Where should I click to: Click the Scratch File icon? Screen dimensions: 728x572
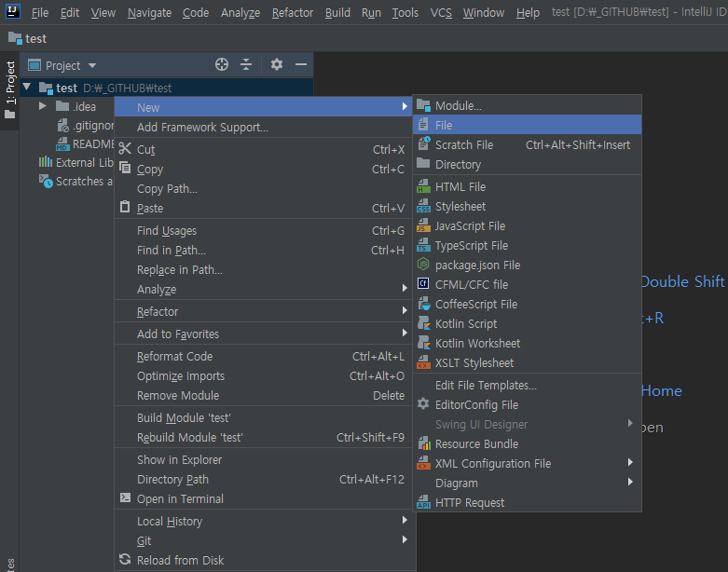pyautogui.click(x=423, y=144)
